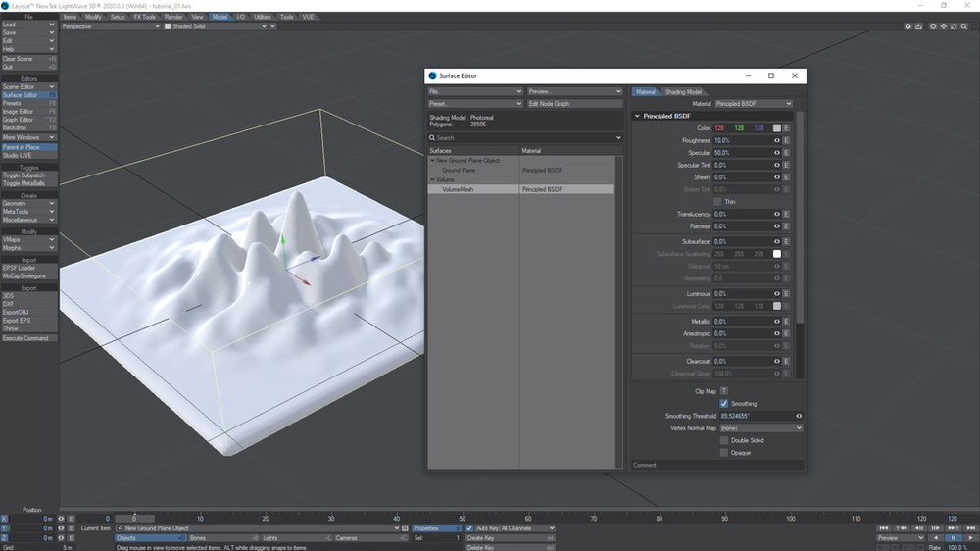Click the Execute Command button
This screenshot has height=551, width=980.
pos(28,338)
